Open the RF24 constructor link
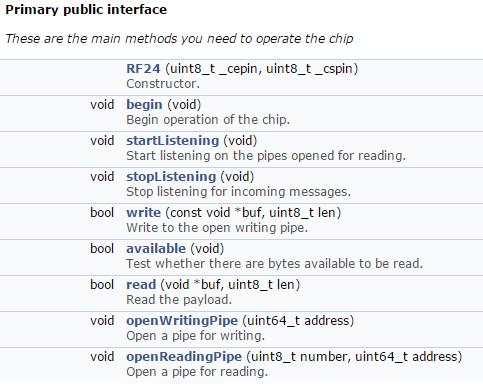Viewport: 483px width, 386px height. coord(143,69)
